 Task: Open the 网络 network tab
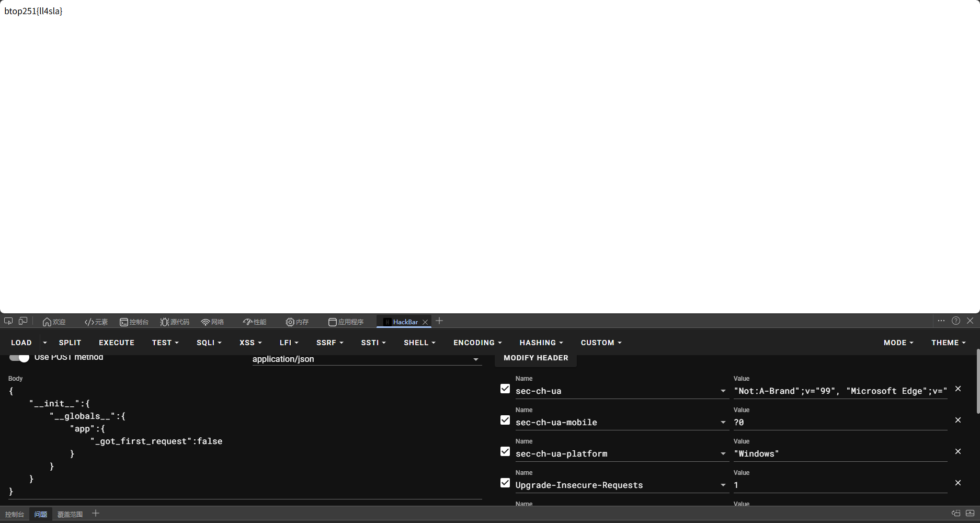(x=212, y=322)
